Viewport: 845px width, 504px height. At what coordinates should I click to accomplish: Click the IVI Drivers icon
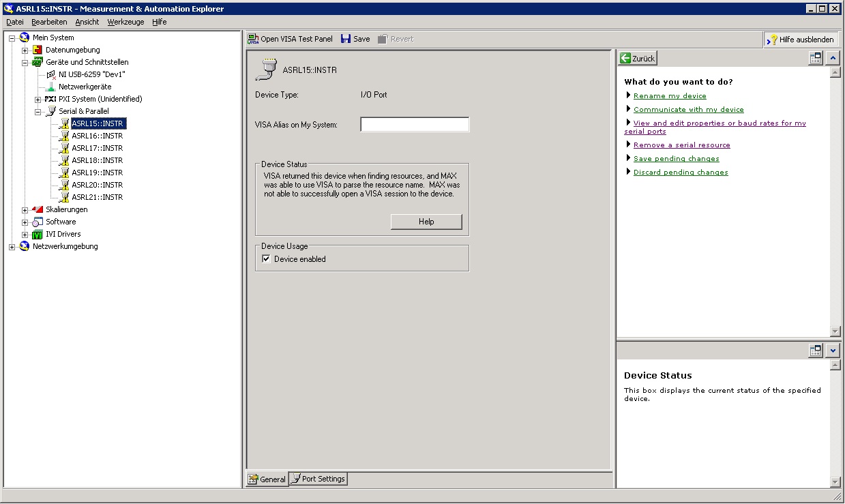point(38,234)
